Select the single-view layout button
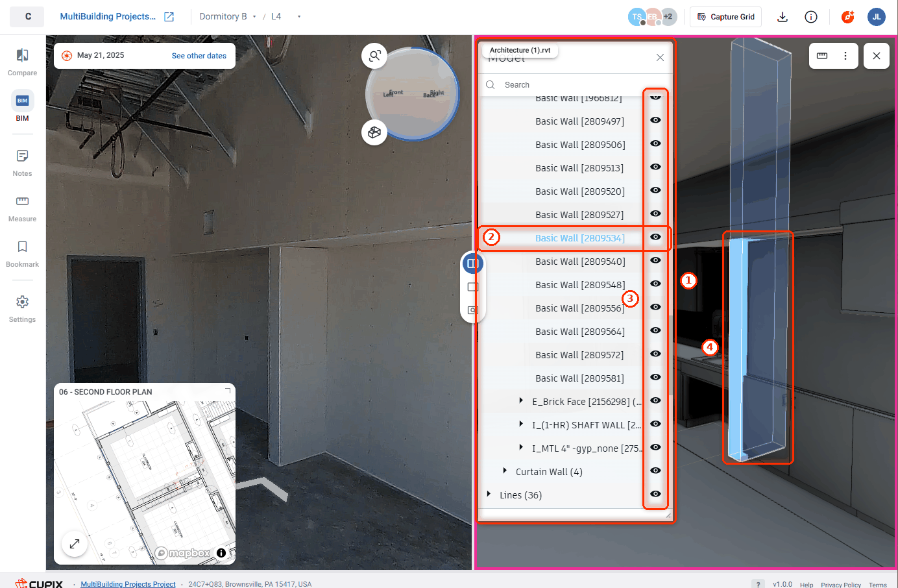898x588 pixels. [472, 287]
